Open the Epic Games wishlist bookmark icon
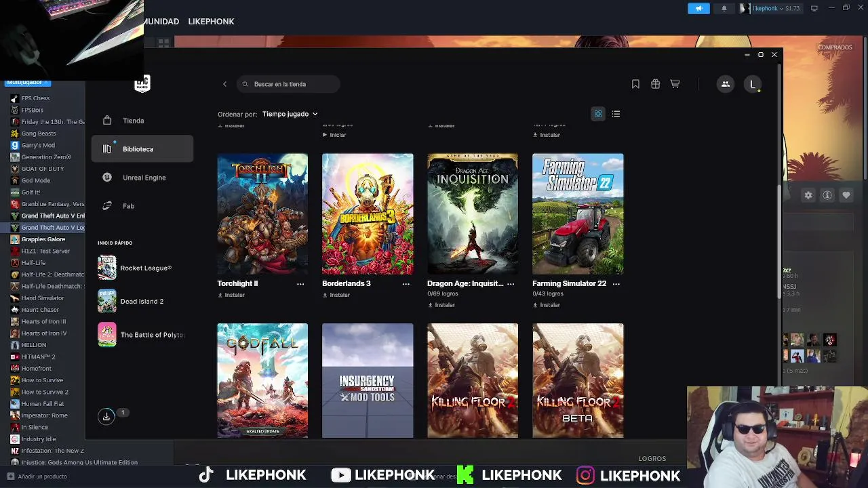The width and height of the screenshot is (868, 488). click(635, 84)
